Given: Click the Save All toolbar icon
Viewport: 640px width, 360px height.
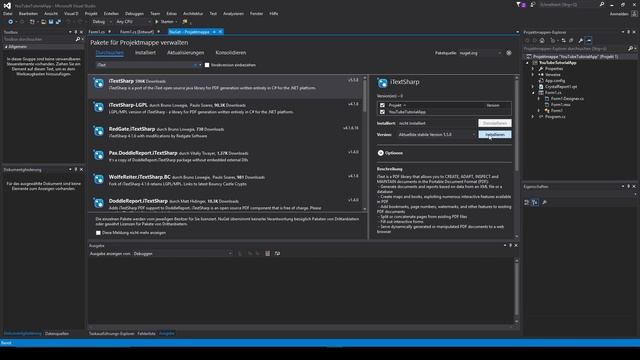Looking at the screenshot, I should coord(58,22).
